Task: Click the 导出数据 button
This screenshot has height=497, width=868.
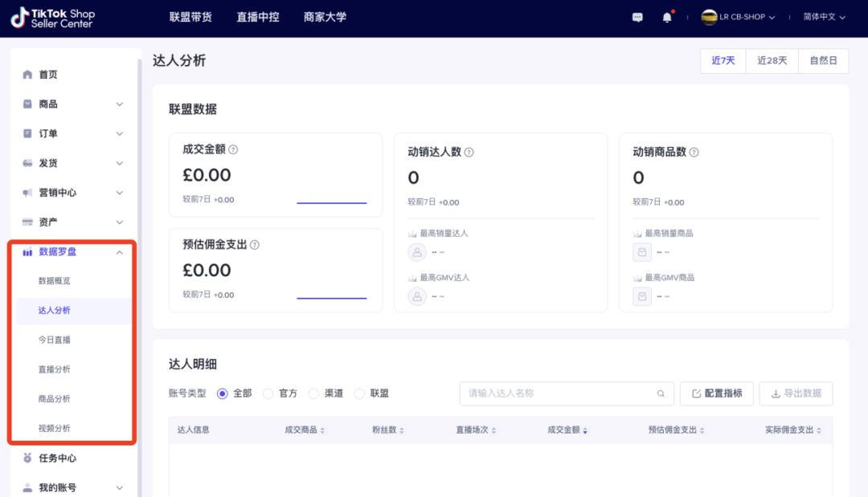Action: [x=796, y=393]
